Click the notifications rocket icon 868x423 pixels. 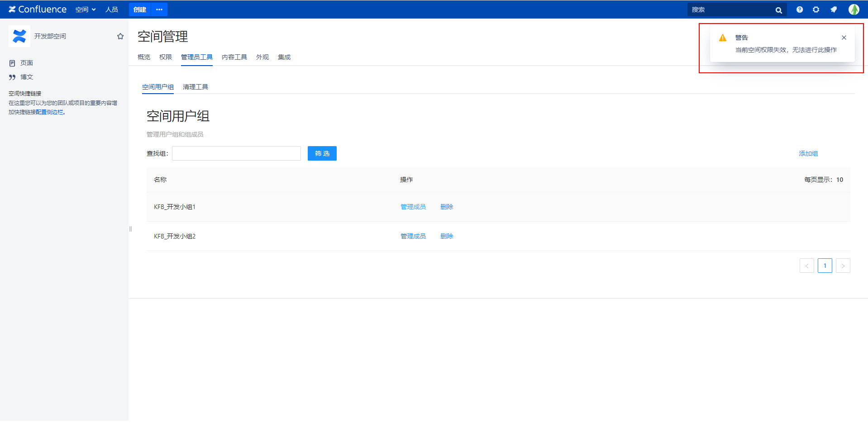834,10
